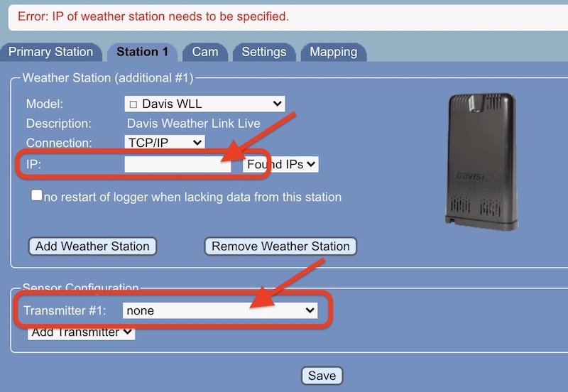The height and width of the screenshot is (392, 568).
Task: Expand the Transmitter #1 dropdown set to none
Action: tap(219, 310)
